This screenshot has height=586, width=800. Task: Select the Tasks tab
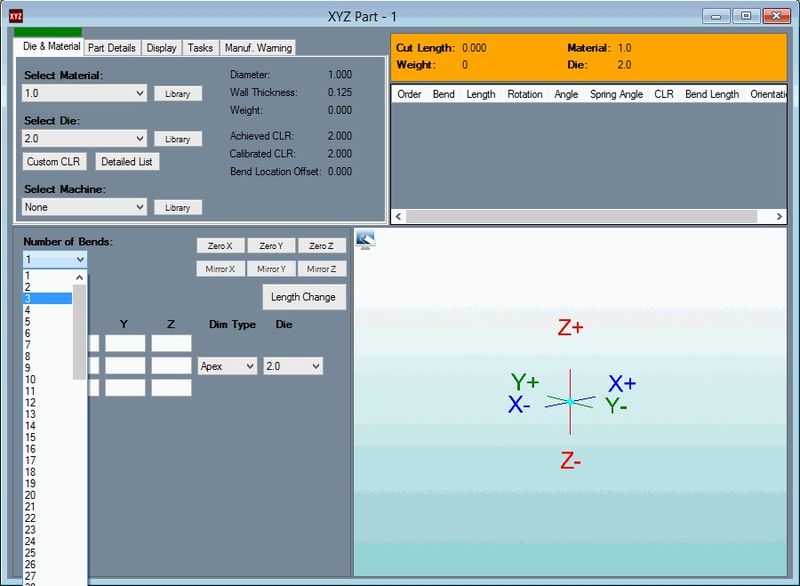200,47
